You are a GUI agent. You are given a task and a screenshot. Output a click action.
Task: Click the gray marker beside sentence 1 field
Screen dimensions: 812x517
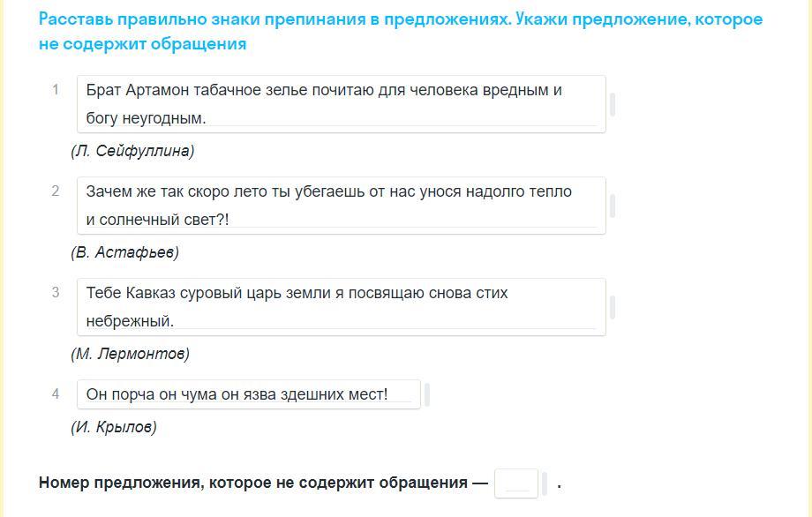[613, 104]
